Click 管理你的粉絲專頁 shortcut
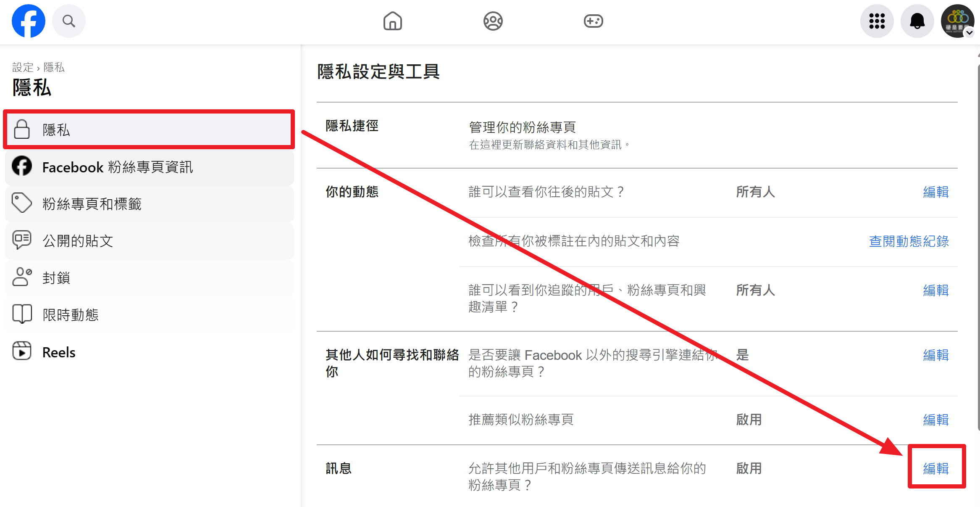The width and height of the screenshot is (980, 507). pyautogui.click(x=522, y=127)
